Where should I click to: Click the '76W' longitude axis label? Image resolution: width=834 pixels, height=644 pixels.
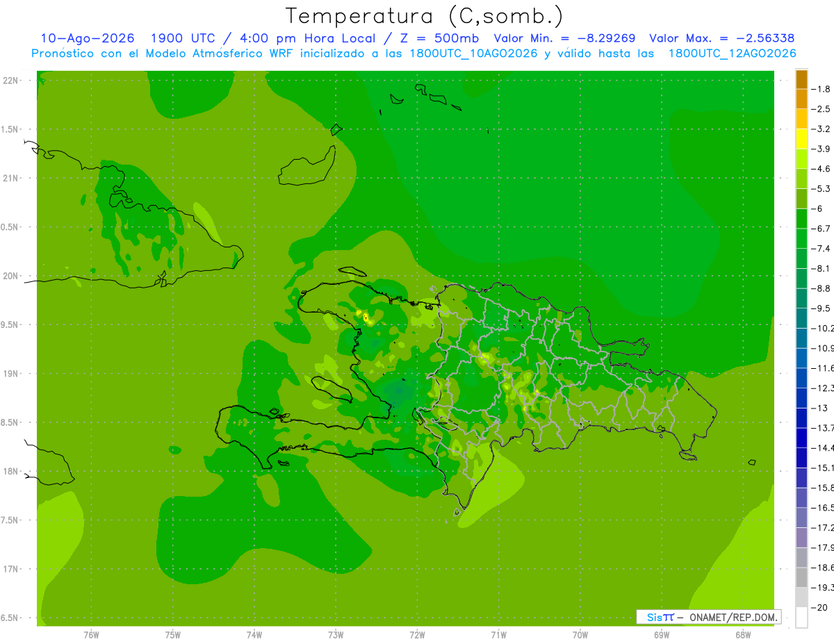[91, 635]
